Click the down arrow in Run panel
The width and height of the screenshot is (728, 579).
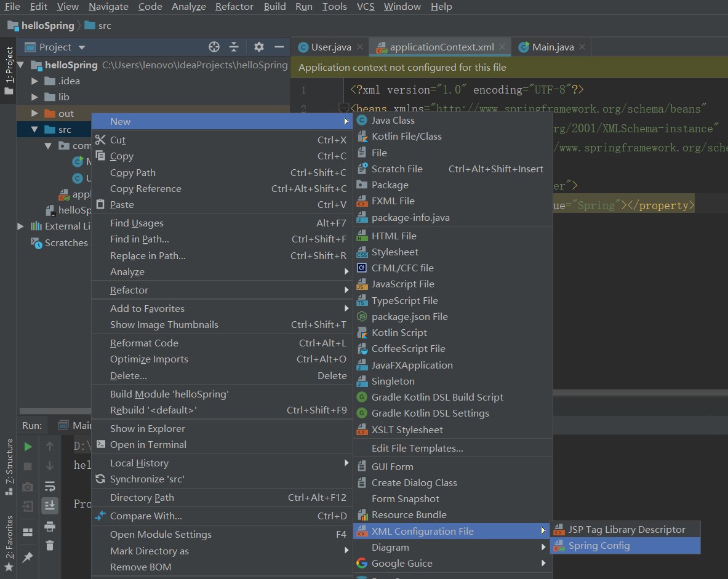(50, 466)
